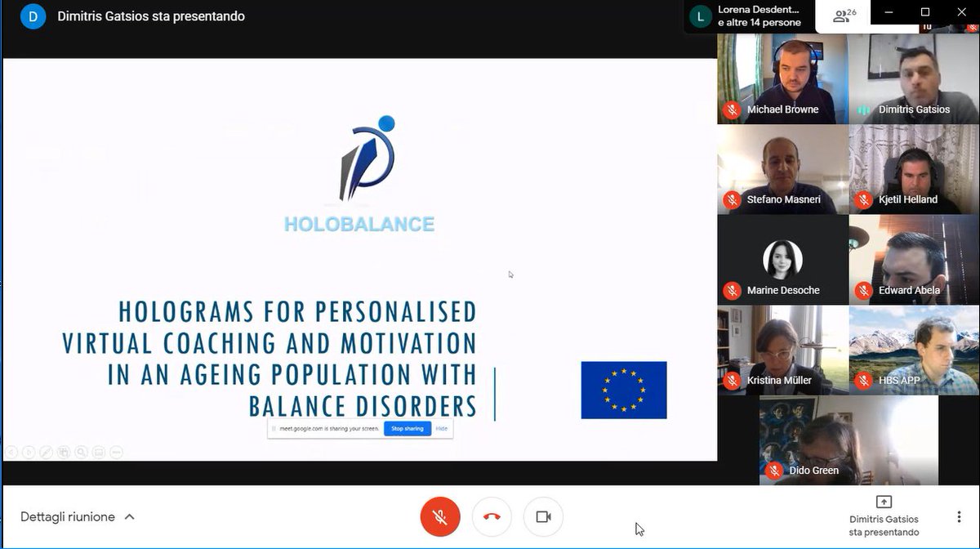The image size is (980, 549).
Task: Select Dimitris Gatsios's video tile
Action: click(x=914, y=78)
